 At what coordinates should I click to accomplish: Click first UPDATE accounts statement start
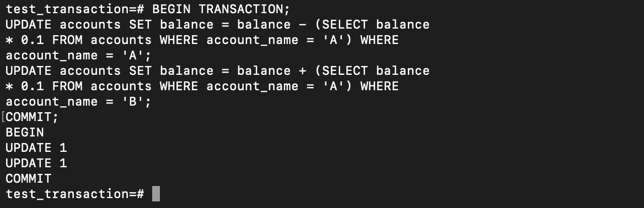click(63, 25)
